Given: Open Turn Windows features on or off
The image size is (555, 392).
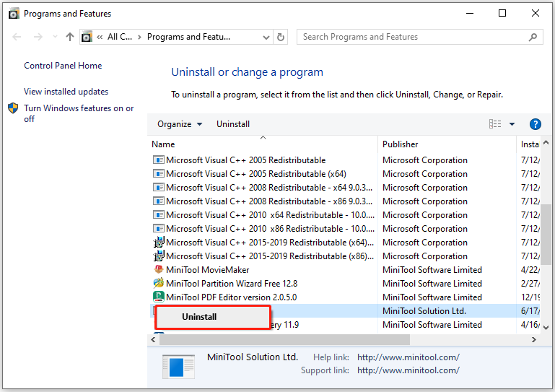Looking at the screenshot, I should coord(79,113).
